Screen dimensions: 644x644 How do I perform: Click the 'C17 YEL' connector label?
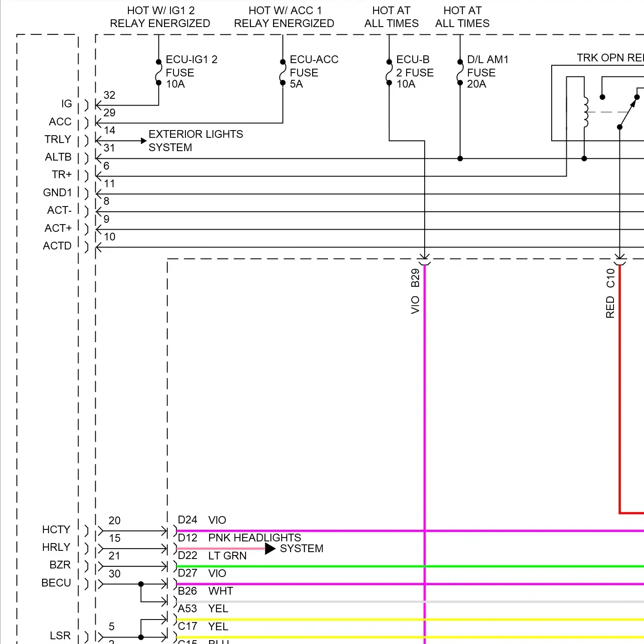coord(203,627)
